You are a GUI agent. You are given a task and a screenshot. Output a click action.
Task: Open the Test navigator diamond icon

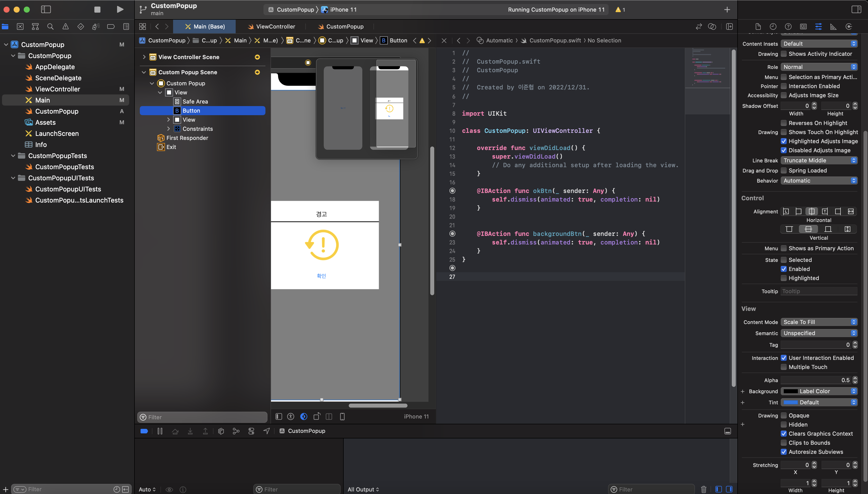(x=81, y=27)
